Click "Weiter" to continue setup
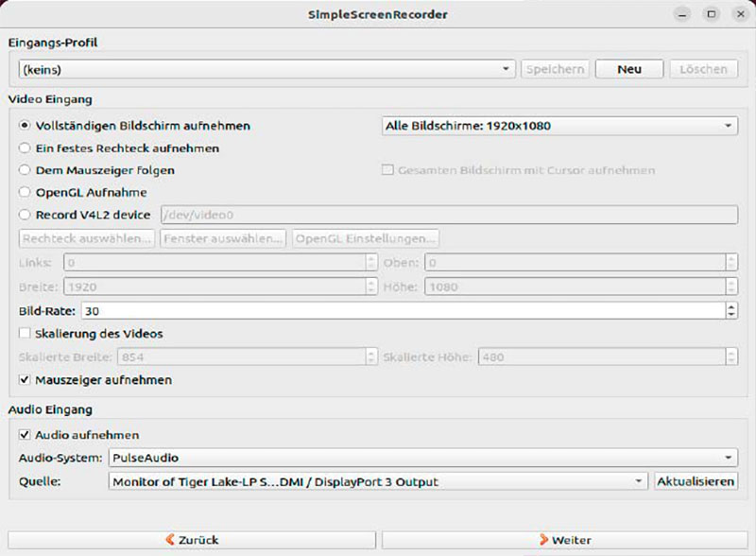Viewport: 756px width, 556px height. pos(567,539)
